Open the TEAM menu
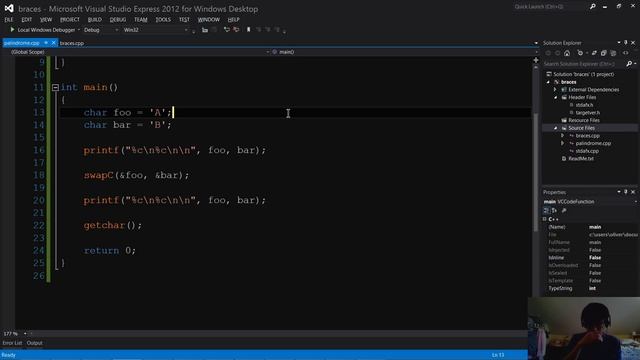Viewport: 640px width, 360px height. tap(141, 20)
